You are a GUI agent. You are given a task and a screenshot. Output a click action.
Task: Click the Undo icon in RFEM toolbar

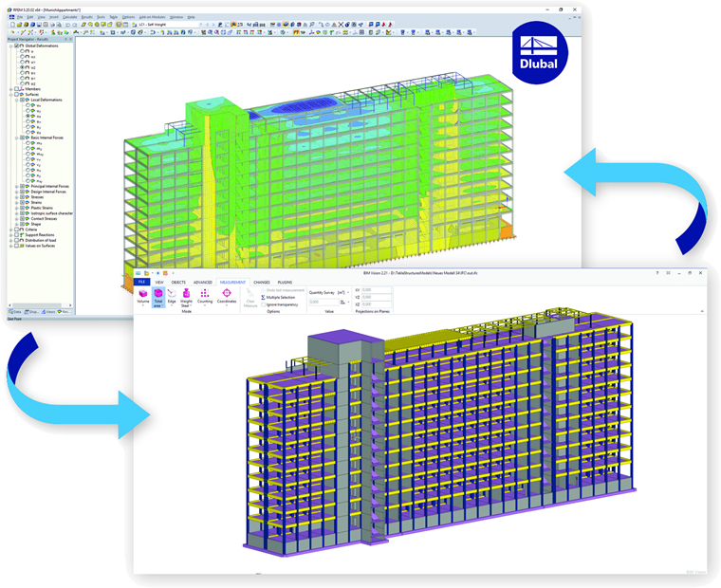68,25
